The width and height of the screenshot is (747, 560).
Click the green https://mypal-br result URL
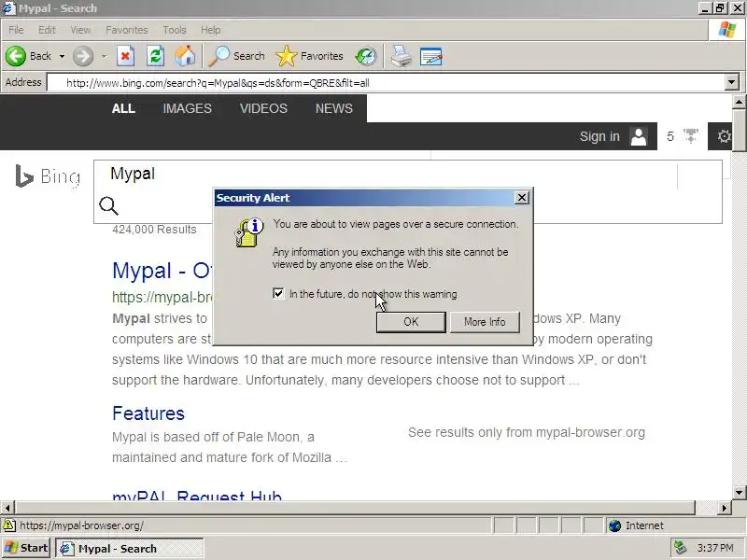click(x=162, y=297)
